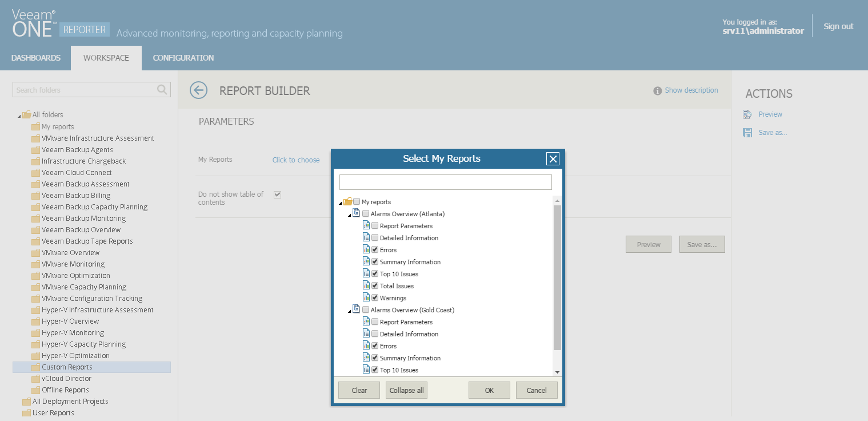Click the Top 10 Issues icon under Atlanta
This screenshot has height=421, width=868.
[x=366, y=273]
